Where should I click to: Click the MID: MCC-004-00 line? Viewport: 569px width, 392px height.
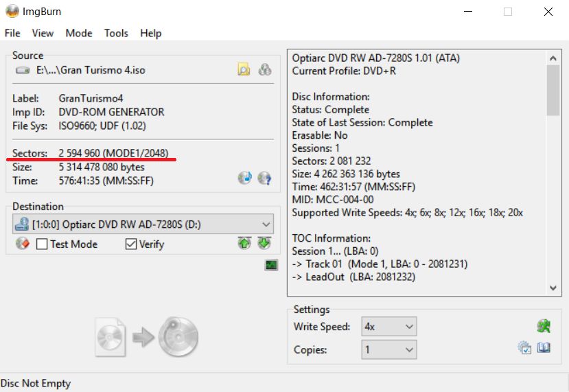coord(333,200)
